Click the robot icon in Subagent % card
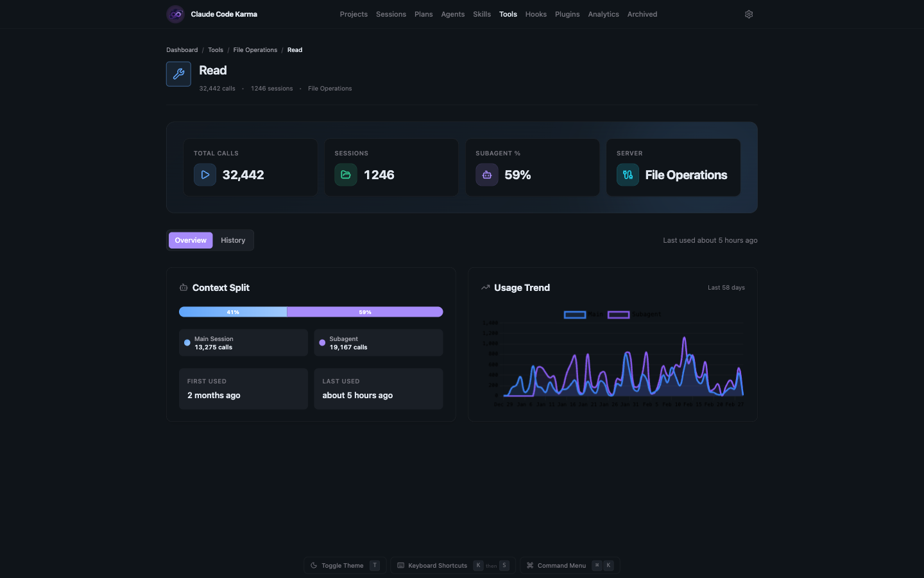The width and height of the screenshot is (924, 578). coord(487,175)
